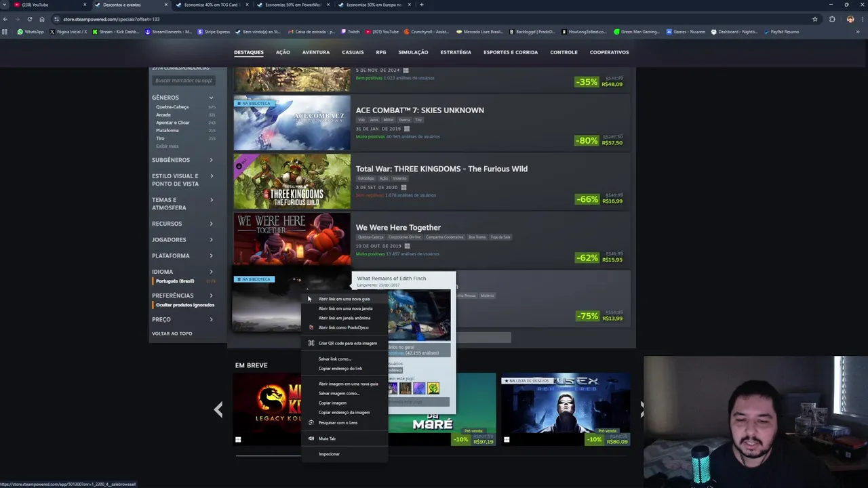Viewport: 868px width, 488px height.
Task: Click 'Copiar endereço da imagem'
Action: point(344,412)
